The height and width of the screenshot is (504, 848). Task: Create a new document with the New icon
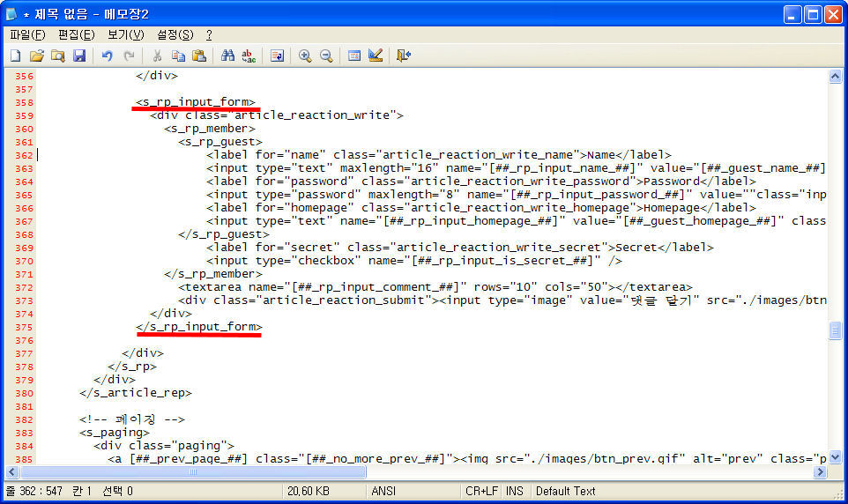[x=16, y=56]
